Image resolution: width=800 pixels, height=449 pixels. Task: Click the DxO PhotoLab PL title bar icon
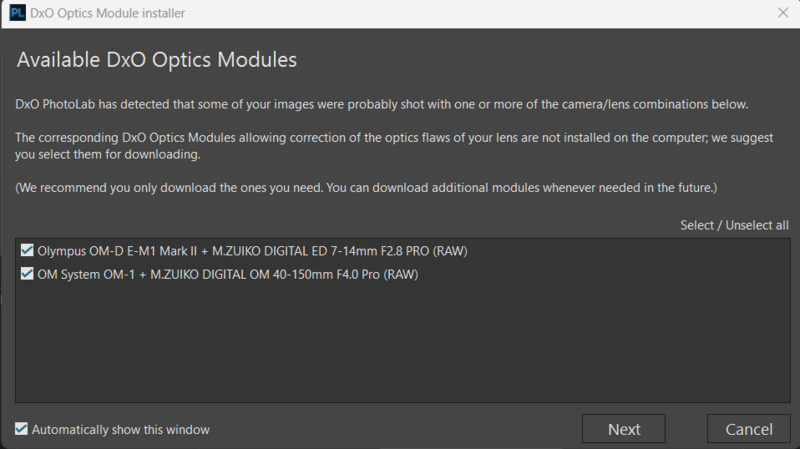17,13
